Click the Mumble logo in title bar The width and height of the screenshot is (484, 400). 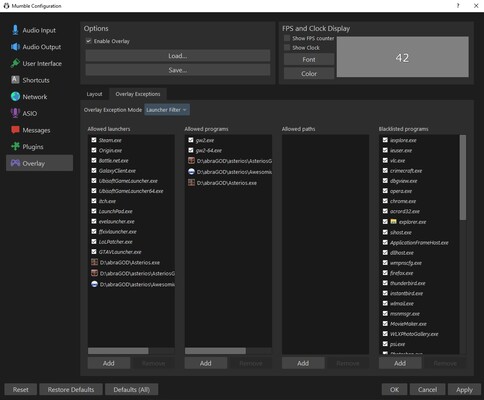[6, 6]
